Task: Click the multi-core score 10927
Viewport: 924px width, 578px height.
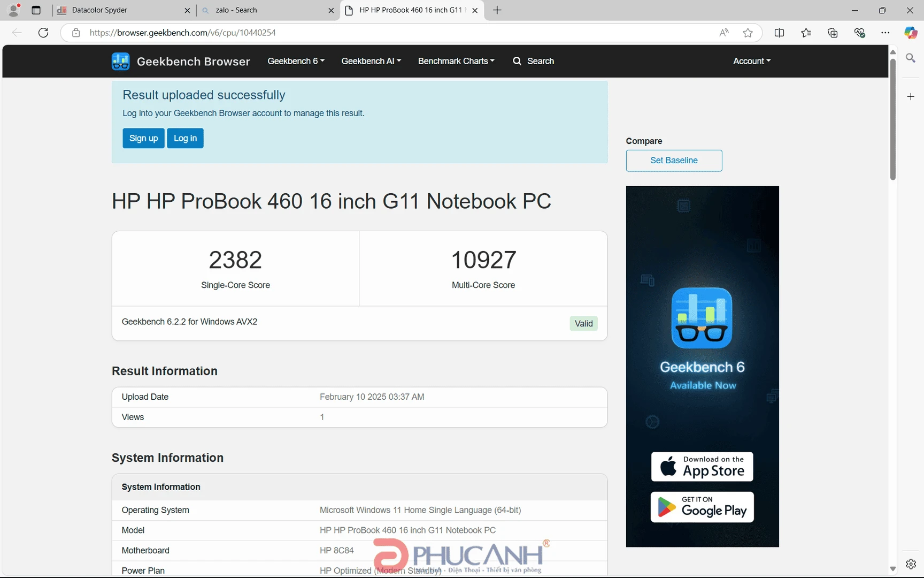Action: [483, 260]
